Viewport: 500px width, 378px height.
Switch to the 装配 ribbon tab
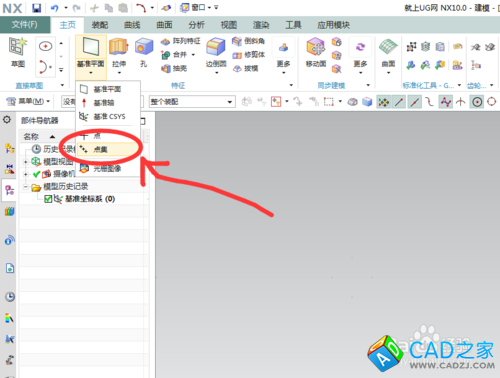tap(100, 25)
